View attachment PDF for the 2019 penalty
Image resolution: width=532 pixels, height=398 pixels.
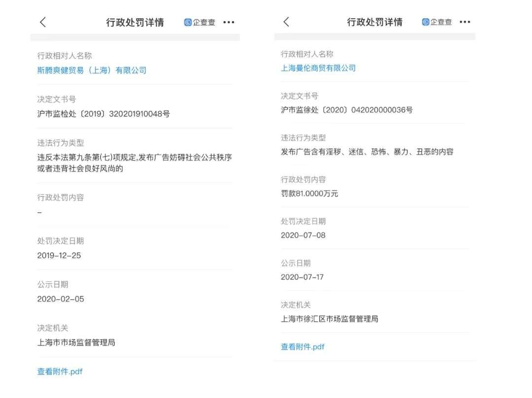(x=60, y=371)
